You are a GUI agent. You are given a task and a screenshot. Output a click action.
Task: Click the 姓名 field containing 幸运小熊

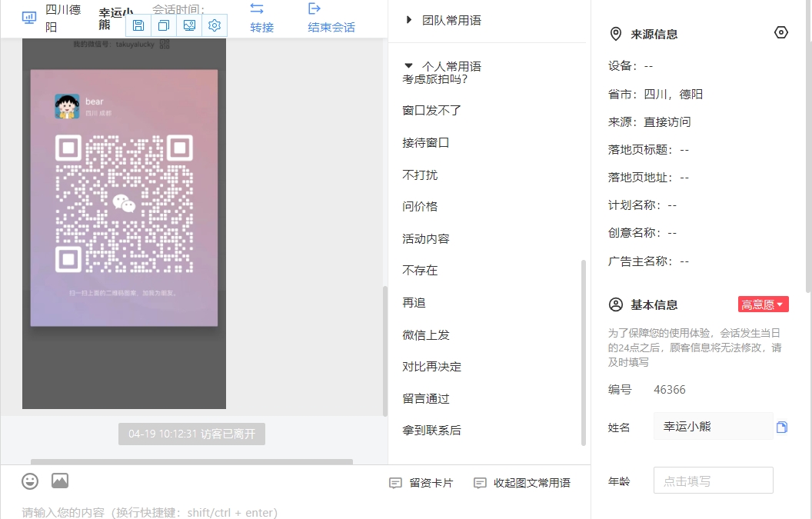[x=713, y=426]
